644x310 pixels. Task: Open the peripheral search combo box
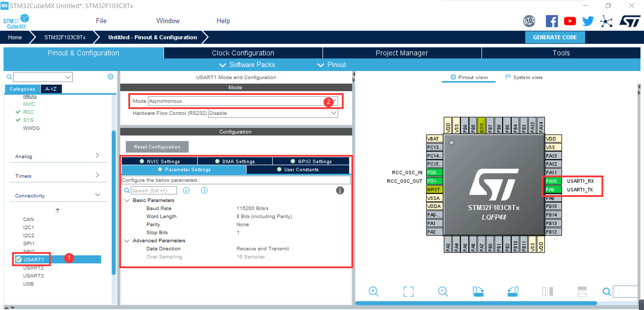click(43, 77)
